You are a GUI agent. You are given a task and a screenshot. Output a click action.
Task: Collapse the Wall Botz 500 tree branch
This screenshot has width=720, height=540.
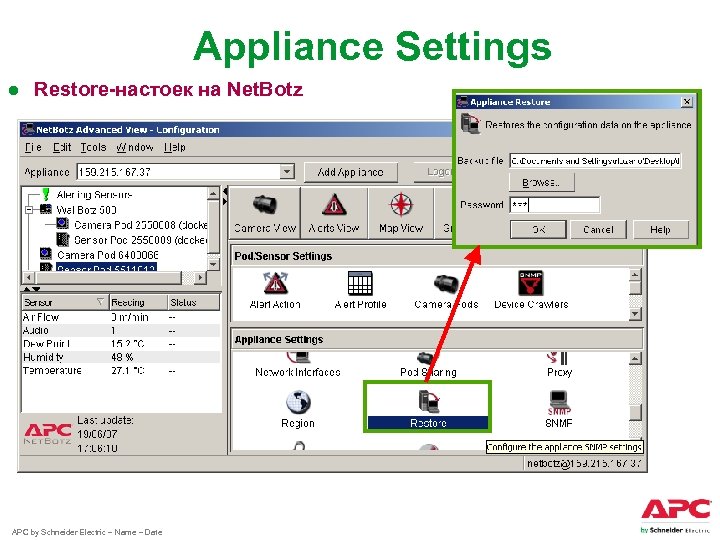(29, 210)
